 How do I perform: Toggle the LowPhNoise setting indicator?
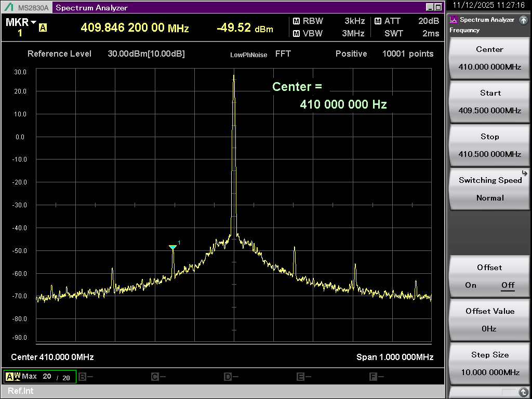248,54
